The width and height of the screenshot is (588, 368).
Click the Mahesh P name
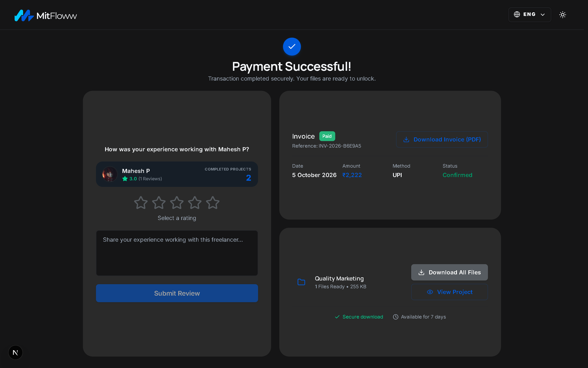click(136, 171)
